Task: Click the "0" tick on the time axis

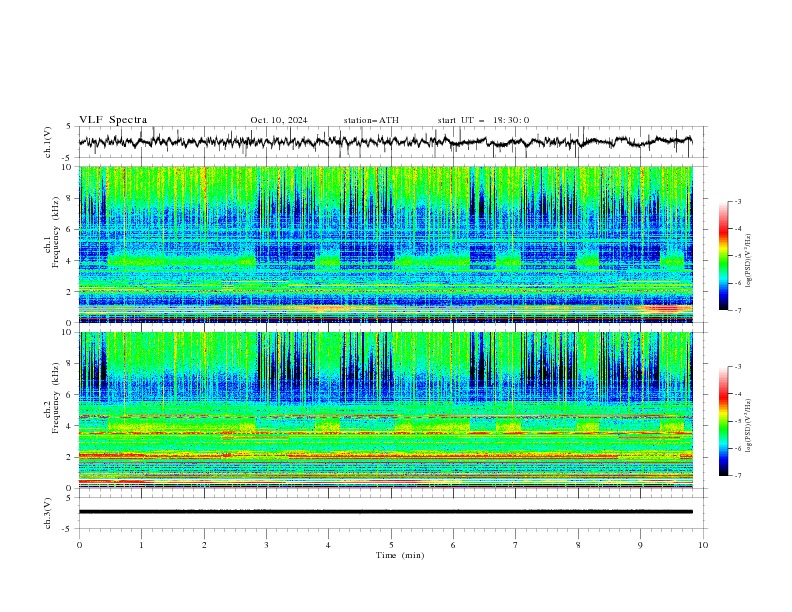Action: click(79, 545)
